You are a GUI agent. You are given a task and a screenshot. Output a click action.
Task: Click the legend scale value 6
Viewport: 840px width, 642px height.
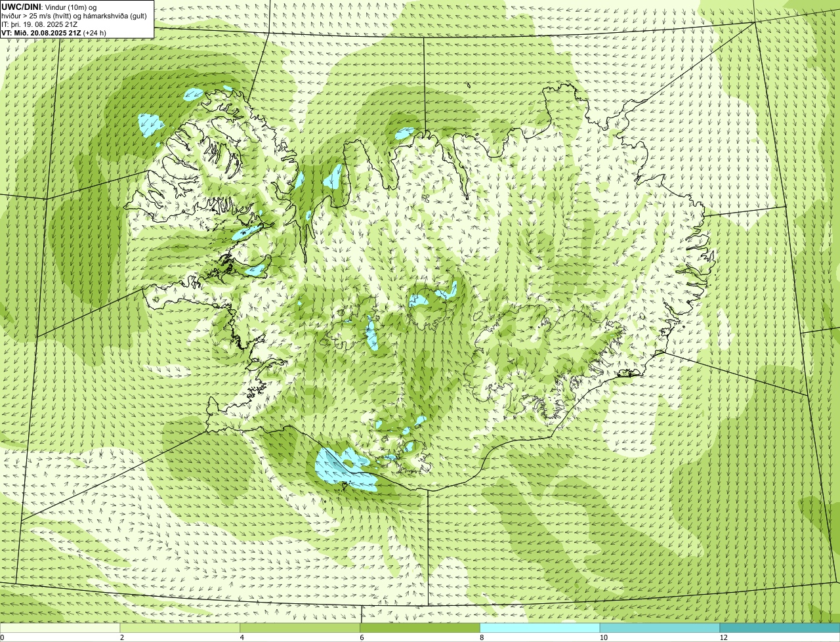[362, 637]
